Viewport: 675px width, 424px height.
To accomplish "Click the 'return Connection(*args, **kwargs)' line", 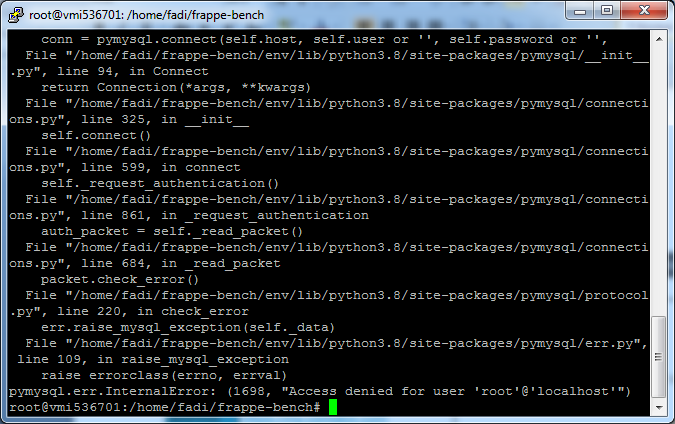I will pos(176,87).
